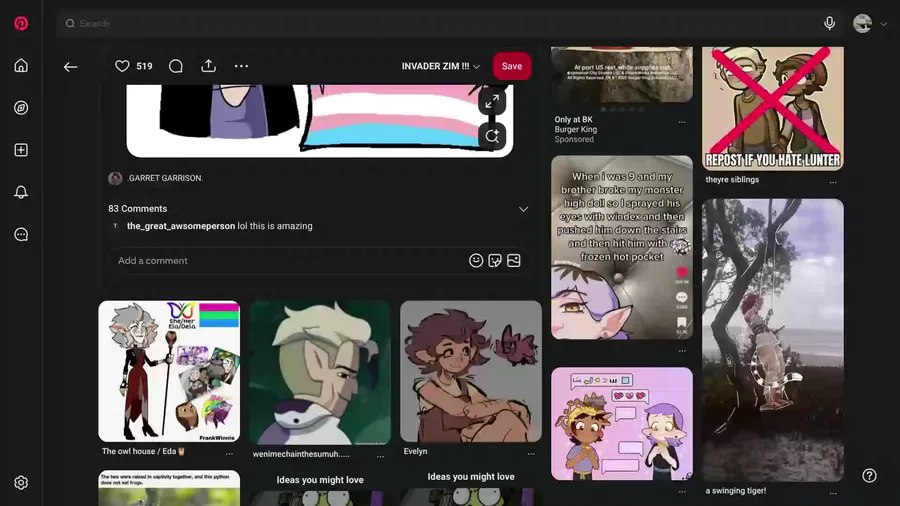Open Settings gear in sidebar
900x506 pixels.
[21, 482]
